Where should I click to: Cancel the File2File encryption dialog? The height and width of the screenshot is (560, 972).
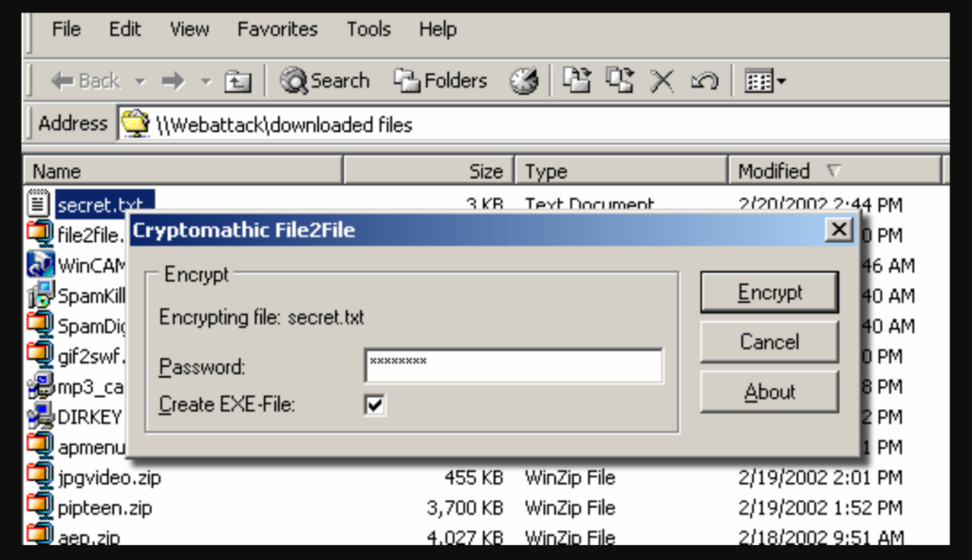pos(769,342)
